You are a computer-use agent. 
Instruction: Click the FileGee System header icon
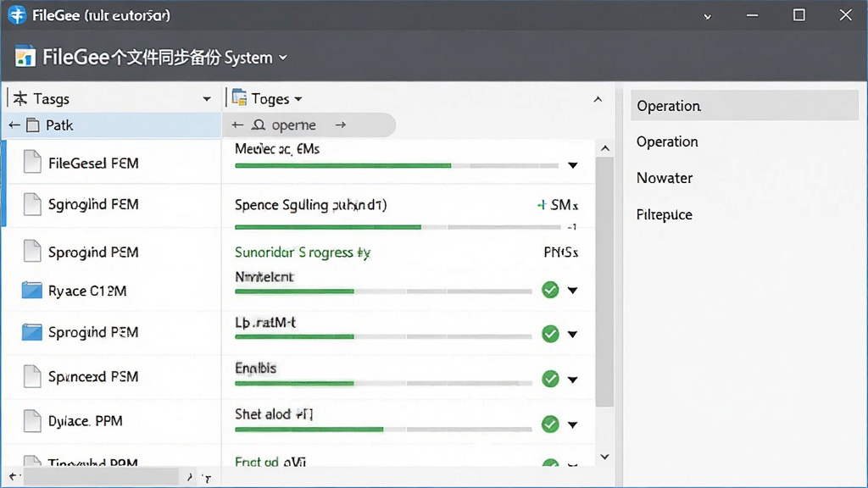[x=25, y=57]
